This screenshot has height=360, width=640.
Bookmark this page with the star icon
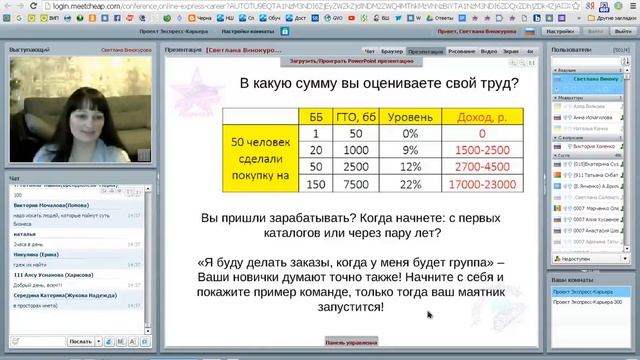(576, 6)
